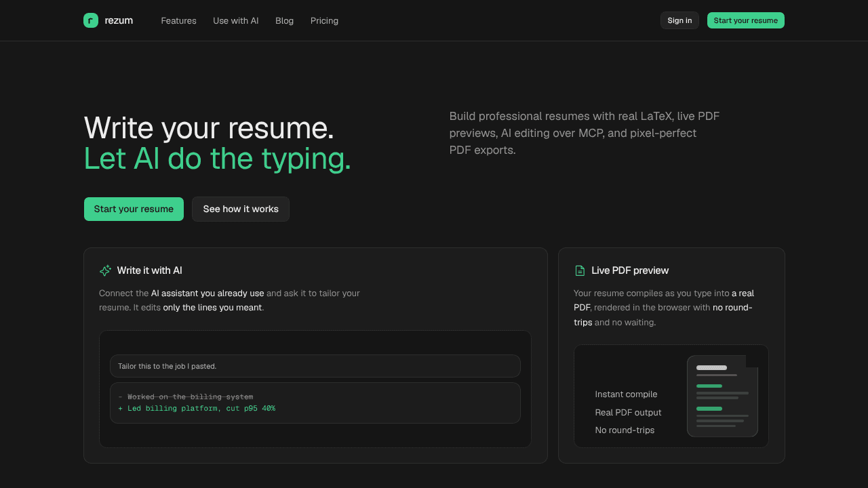Click the struck-through Worked on the billing system line
The image size is (868, 488).
[x=190, y=396]
